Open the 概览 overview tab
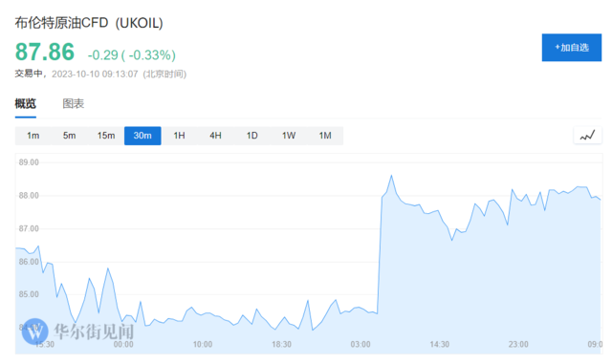Image resolution: width=612 pixels, height=364 pixels. [26, 104]
